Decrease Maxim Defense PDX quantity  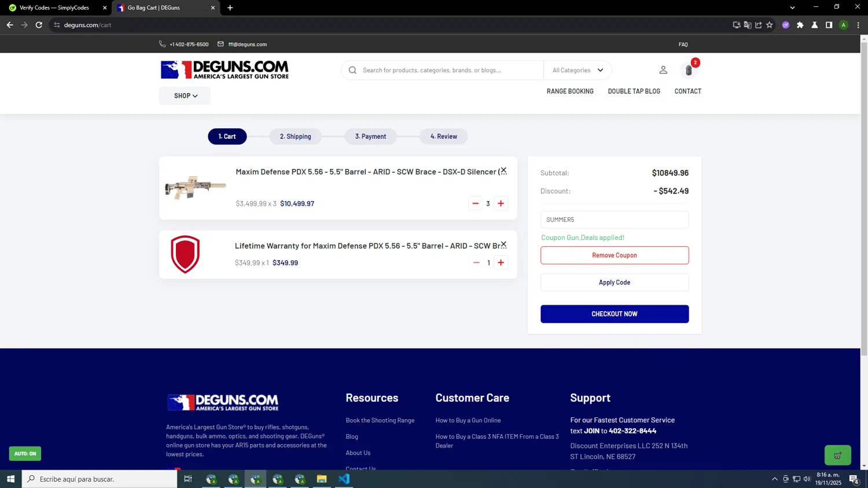click(476, 204)
